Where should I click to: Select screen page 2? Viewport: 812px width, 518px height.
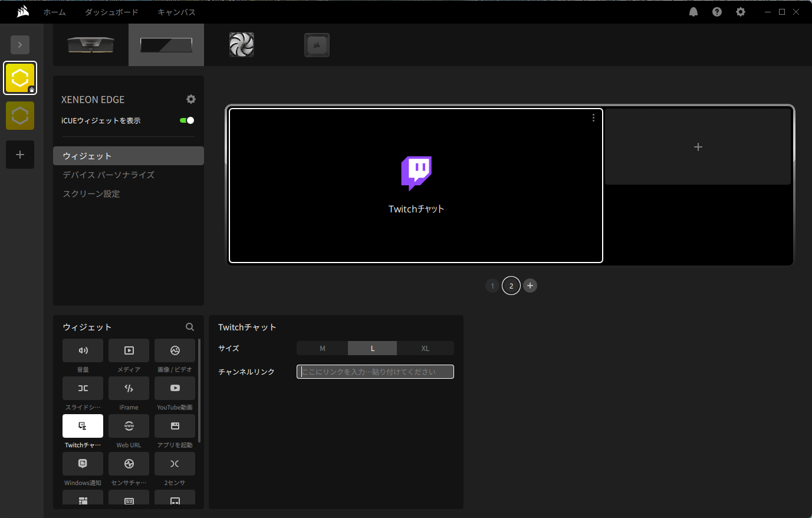[511, 286]
